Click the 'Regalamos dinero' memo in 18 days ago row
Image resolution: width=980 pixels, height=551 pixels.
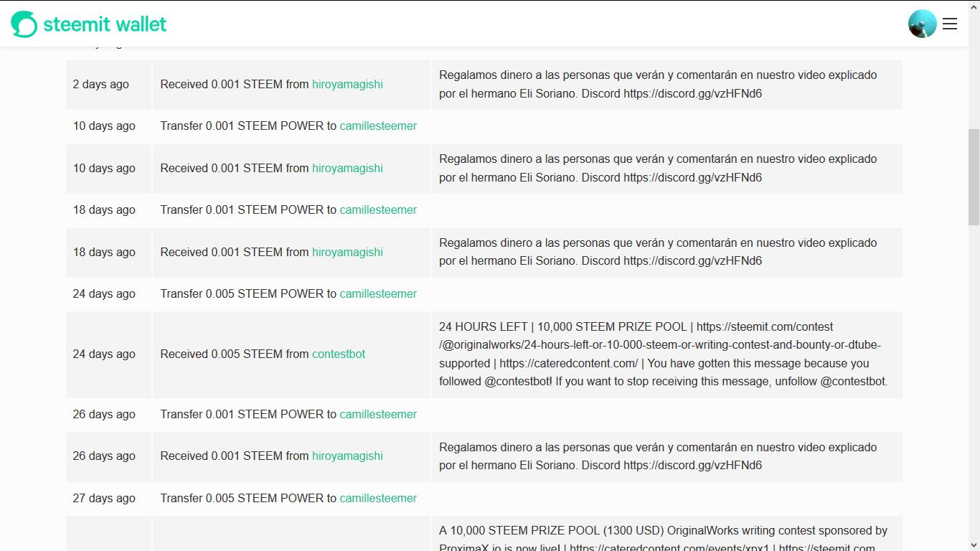coord(658,252)
